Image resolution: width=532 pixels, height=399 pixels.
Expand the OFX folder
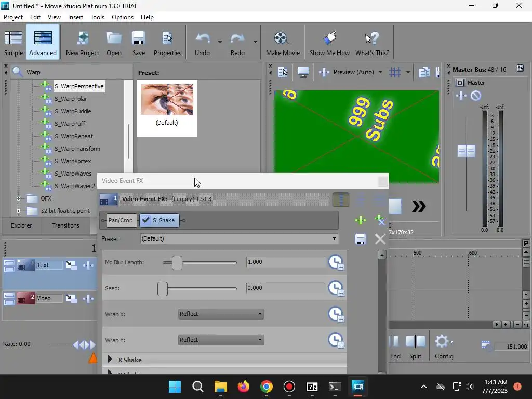click(18, 199)
